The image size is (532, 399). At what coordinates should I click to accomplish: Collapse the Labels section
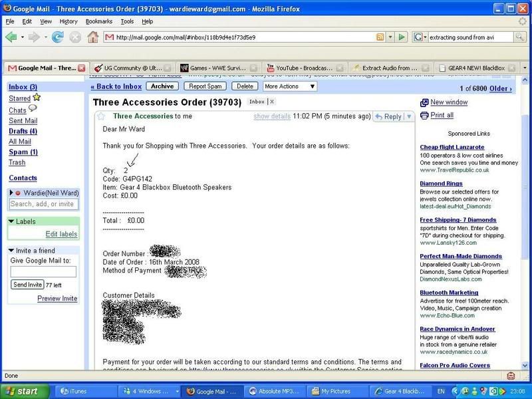pos(11,221)
